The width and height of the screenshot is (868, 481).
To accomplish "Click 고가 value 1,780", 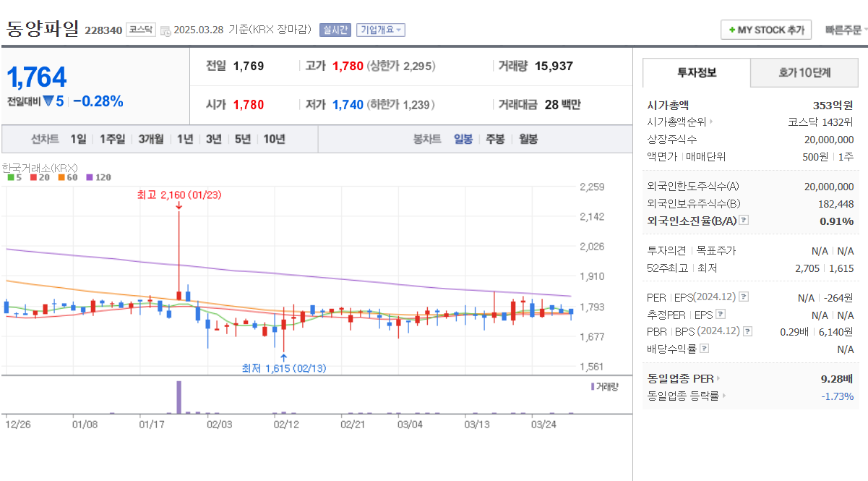I will [348, 66].
